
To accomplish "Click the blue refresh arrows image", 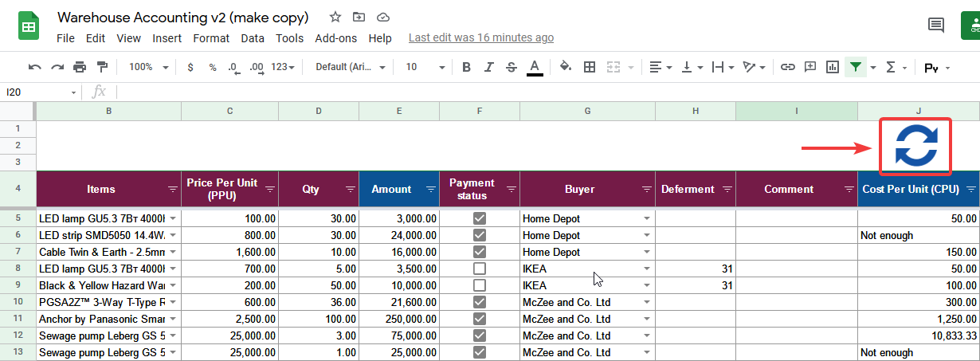I will (x=916, y=146).
